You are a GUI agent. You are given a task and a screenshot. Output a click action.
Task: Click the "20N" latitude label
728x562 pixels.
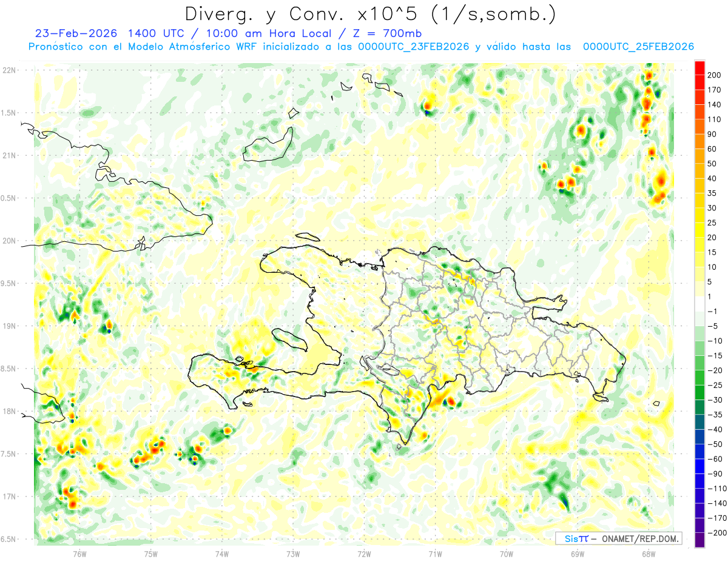pos(9,241)
